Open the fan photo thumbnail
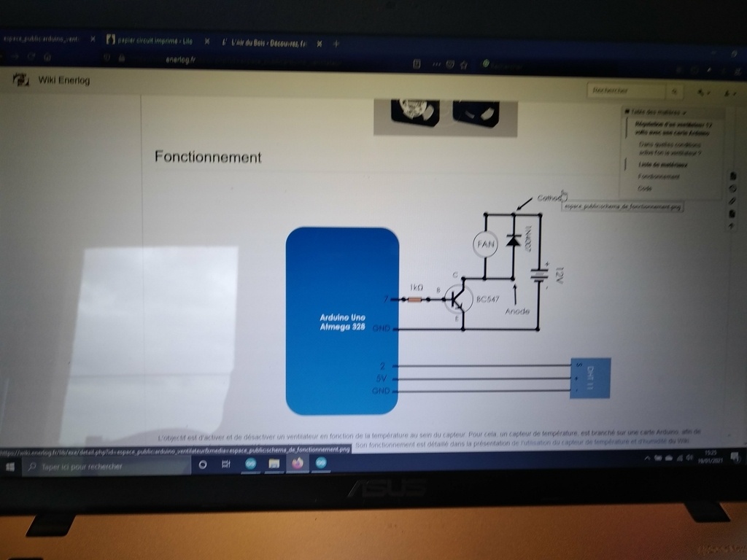Viewport: 747px width, 560px height. pyautogui.click(x=446, y=117)
